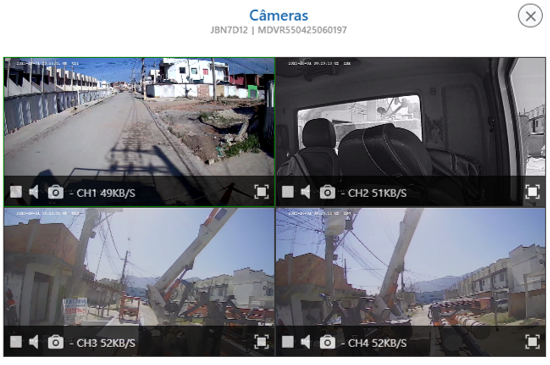Click the CH2 51KB/S bitrate label
550x365 pixels.
pos(377,193)
